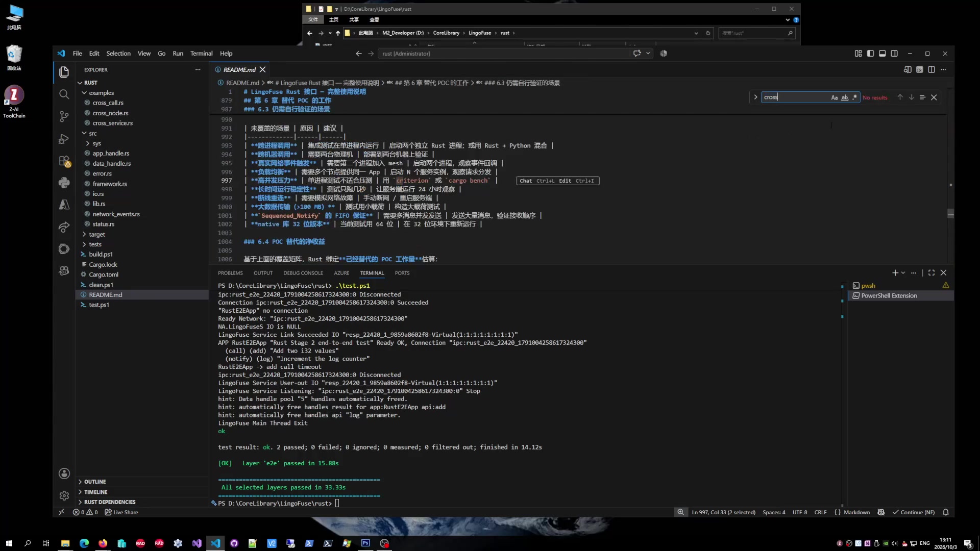The image size is (980, 551).
Task: Open the Accounts menu icon
Action: 64,473
